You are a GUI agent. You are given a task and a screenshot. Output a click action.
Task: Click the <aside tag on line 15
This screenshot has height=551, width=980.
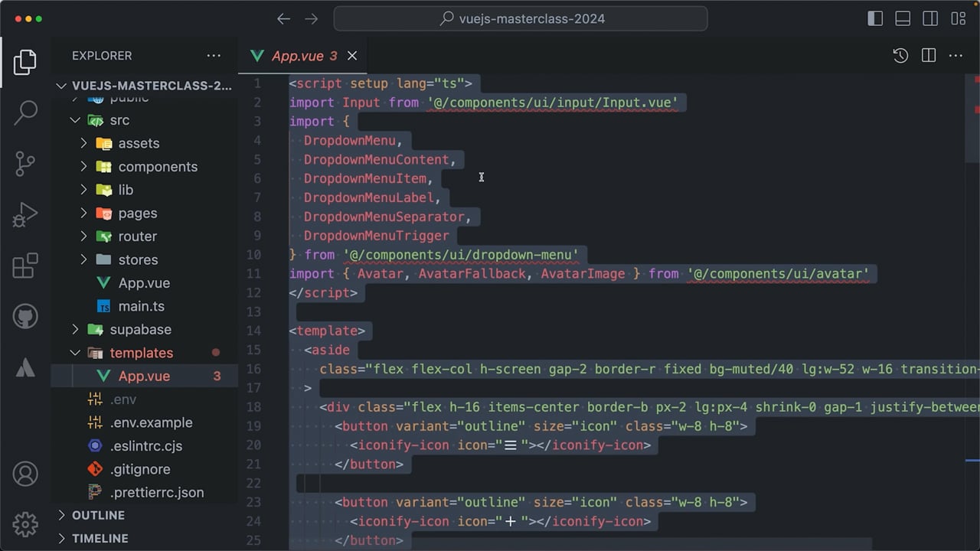(327, 350)
